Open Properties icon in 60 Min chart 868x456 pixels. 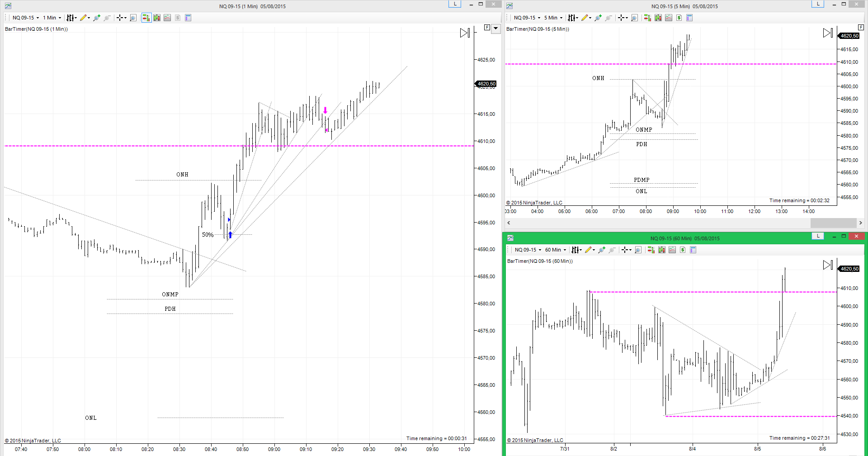(693, 250)
